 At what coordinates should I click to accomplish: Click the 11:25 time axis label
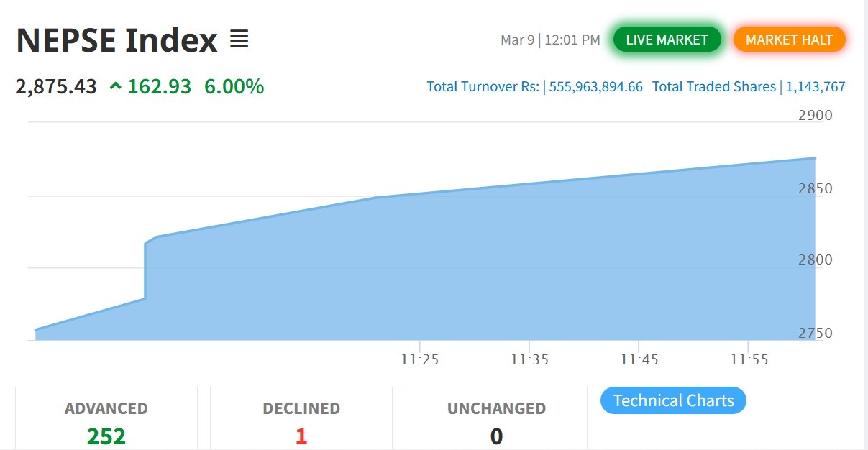420,359
